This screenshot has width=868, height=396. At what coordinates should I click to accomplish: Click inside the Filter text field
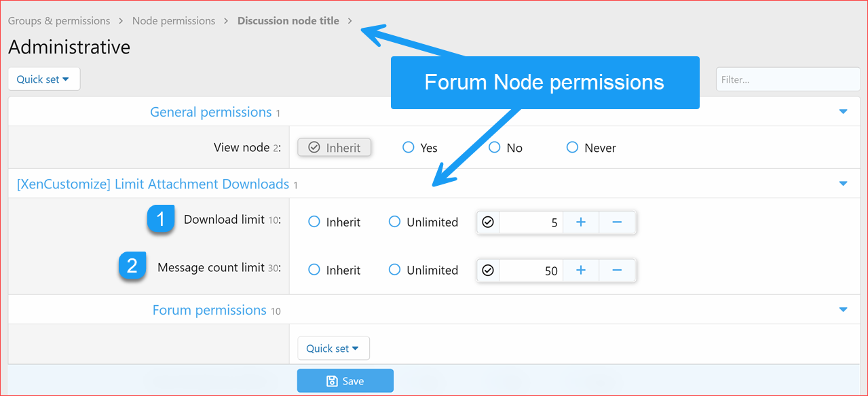point(787,79)
